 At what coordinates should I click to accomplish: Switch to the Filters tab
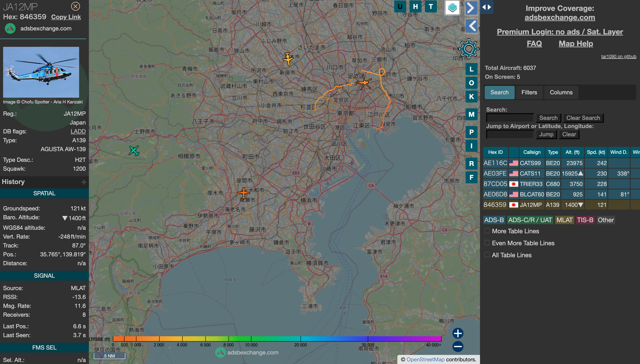click(529, 93)
